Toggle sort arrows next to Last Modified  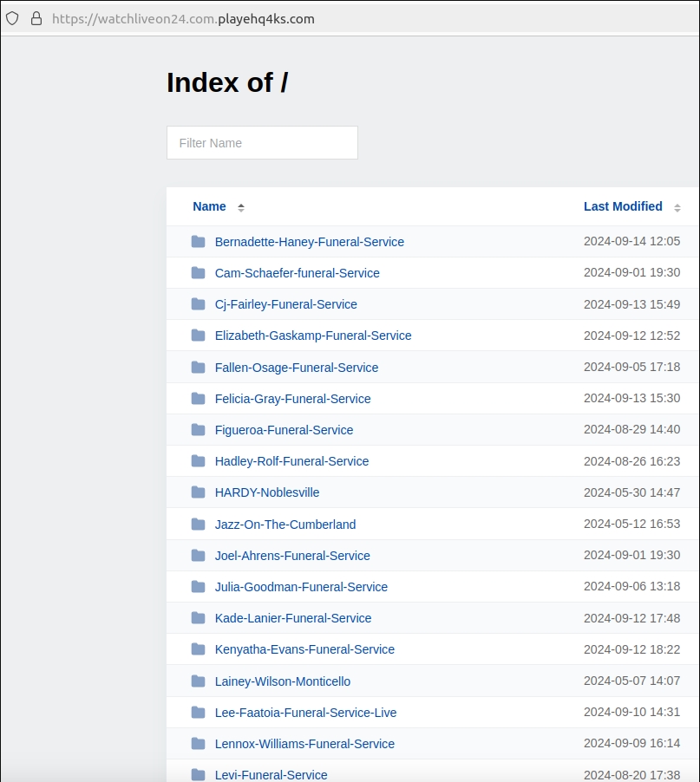pos(677,207)
